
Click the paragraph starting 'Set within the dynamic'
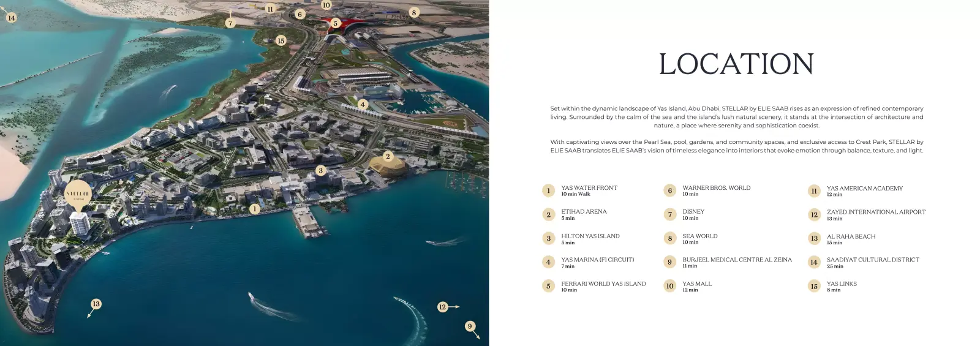736,117
